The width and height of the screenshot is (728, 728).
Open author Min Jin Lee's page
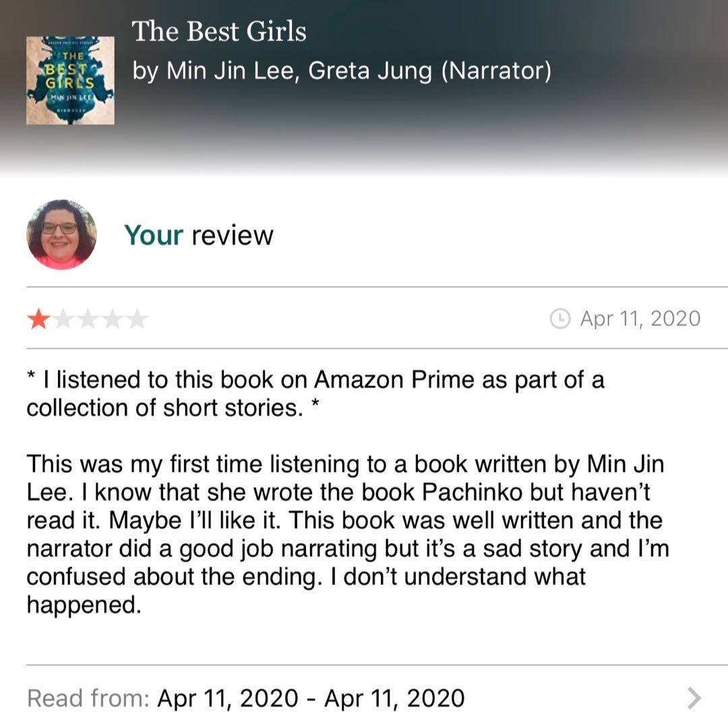click(230, 71)
